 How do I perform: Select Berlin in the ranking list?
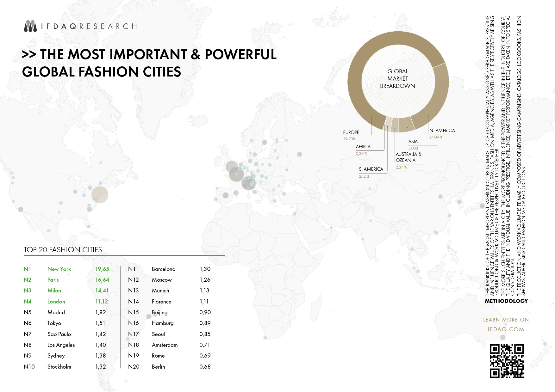(x=158, y=367)
